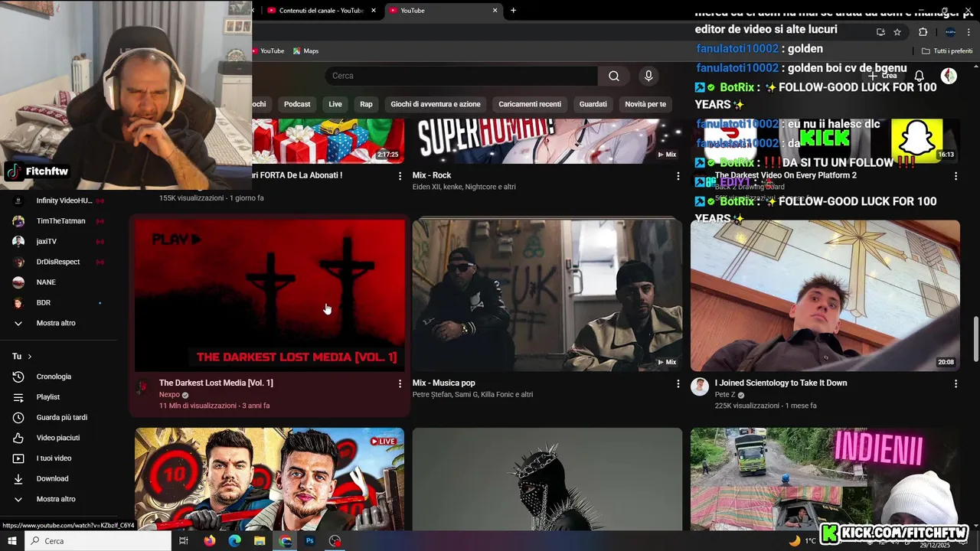
Task: Click the Windows Start button
Action: click(11, 540)
